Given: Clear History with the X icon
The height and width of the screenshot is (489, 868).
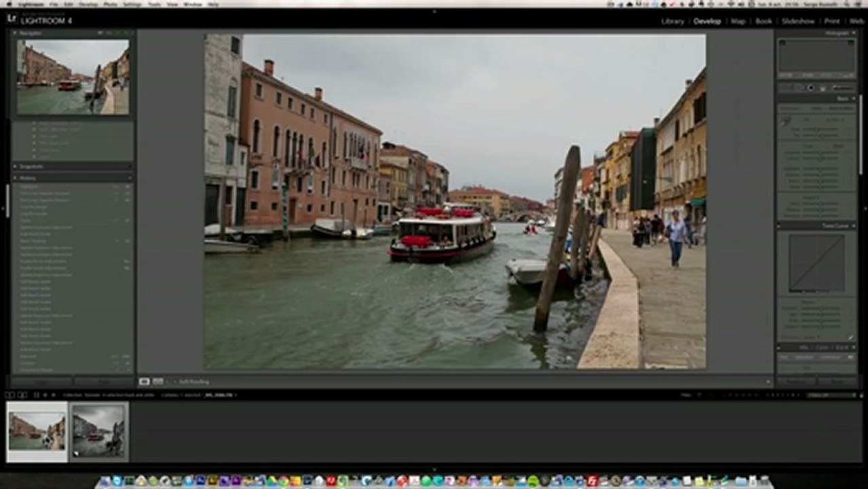Looking at the screenshot, I should tap(130, 178).
